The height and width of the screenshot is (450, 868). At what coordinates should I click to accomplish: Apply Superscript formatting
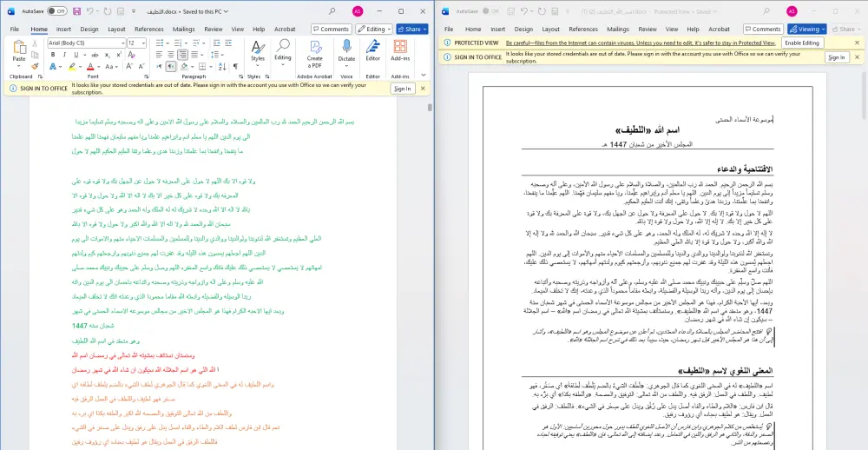(118, 55)
